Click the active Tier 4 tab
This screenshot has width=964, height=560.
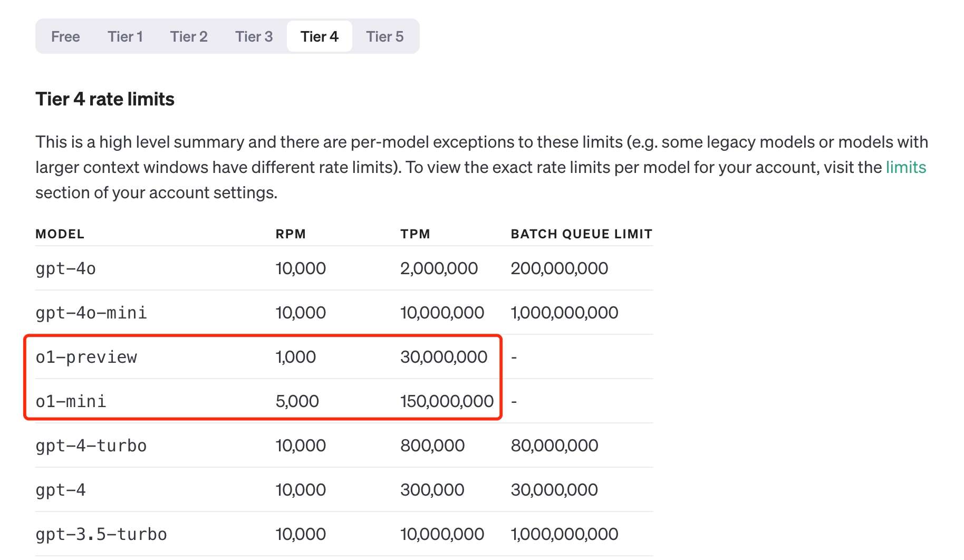pos(319,36)
